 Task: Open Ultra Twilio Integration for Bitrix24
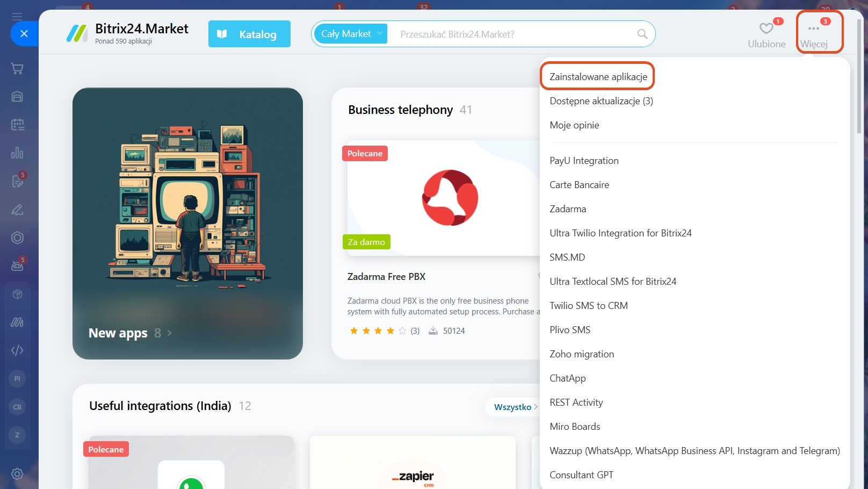coord(620,233)
